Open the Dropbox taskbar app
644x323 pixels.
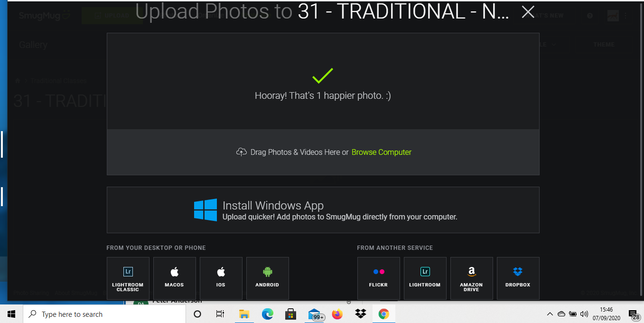click(x=361, y=314)
